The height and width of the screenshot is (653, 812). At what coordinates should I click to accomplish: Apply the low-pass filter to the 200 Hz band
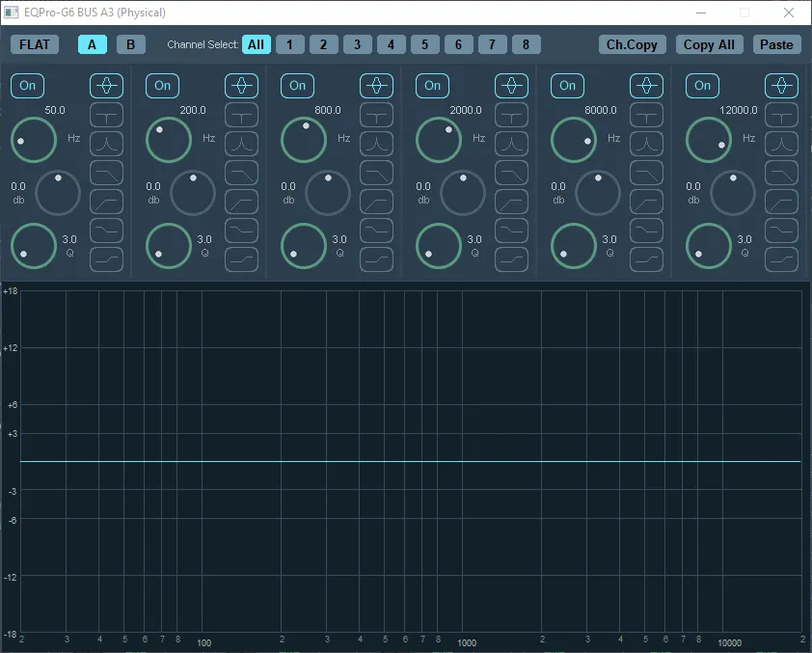242,173
